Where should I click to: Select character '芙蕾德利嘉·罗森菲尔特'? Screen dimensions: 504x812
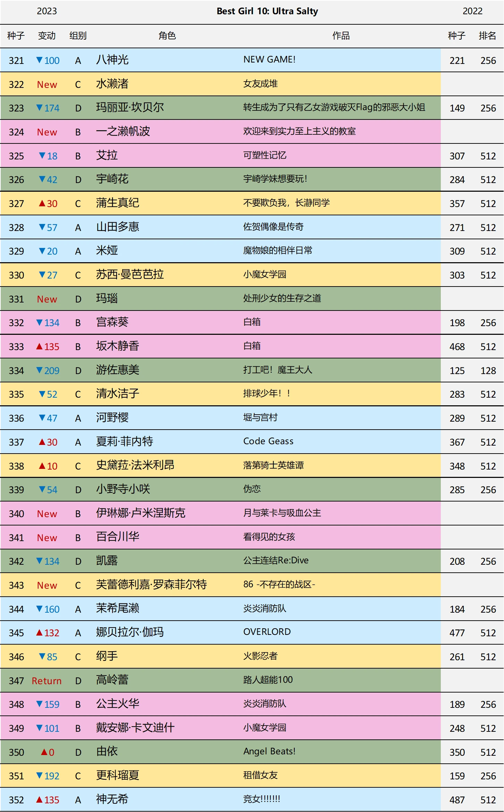[152, 585]
